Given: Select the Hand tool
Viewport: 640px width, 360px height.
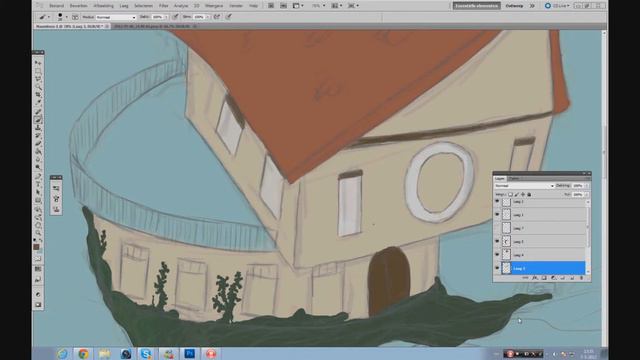Looking at the screenshot, I should coord(38,225).
